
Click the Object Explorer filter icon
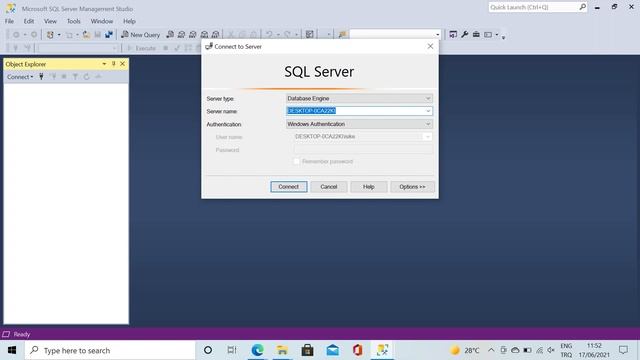coord(75,76)
